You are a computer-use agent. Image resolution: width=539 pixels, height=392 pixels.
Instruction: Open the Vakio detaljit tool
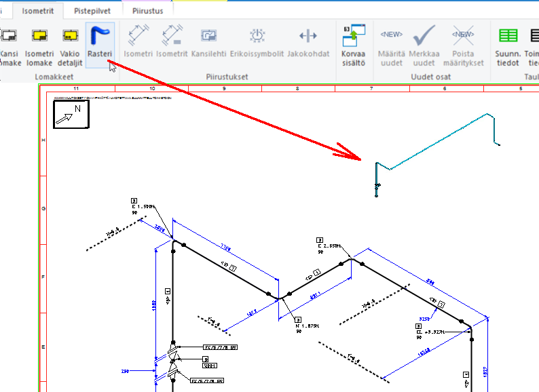pos(70,36)
